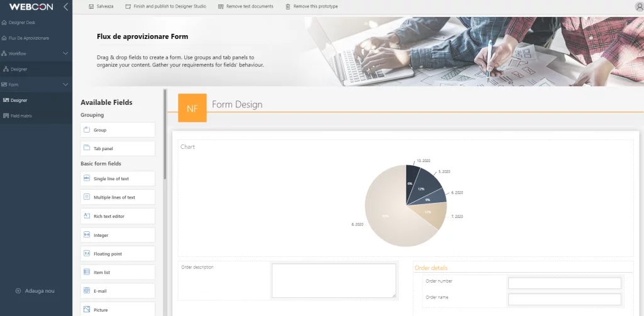Select the Group field tile
The width and height of the screenshot is (644, 316).
point(118,129)
